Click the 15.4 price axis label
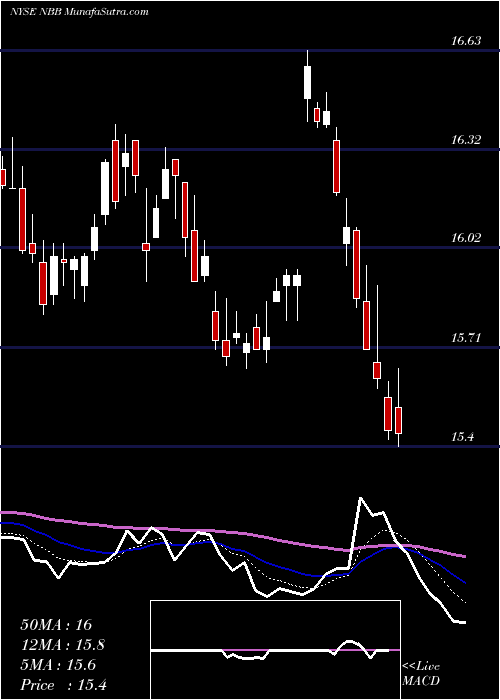The height and width of the screenshot is (700, 500). (462, 437)
